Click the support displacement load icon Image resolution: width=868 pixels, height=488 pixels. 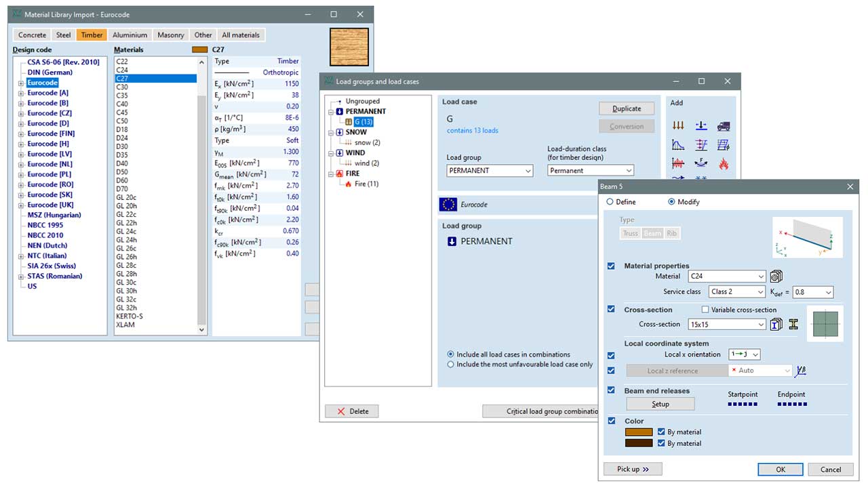coord(701,126)
